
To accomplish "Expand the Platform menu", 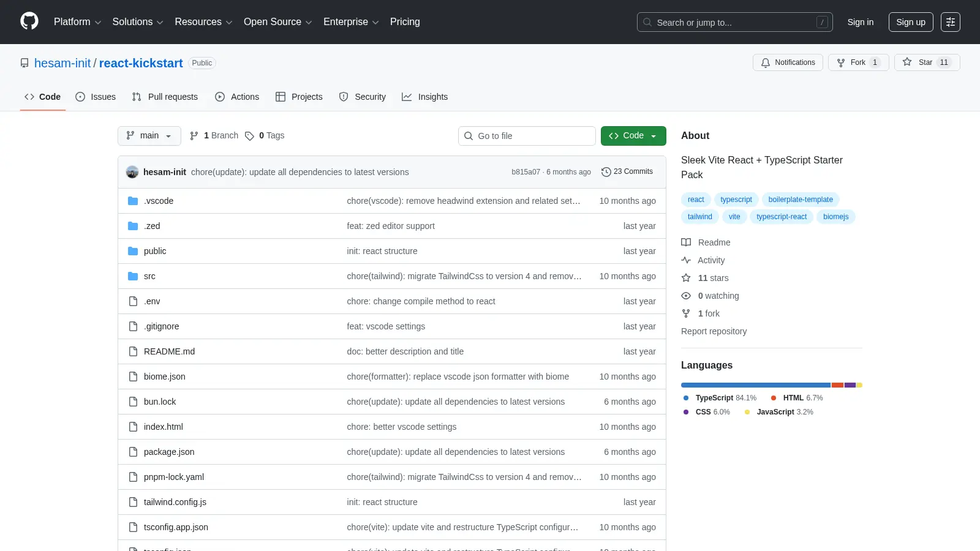I will [x=77, y=22].
